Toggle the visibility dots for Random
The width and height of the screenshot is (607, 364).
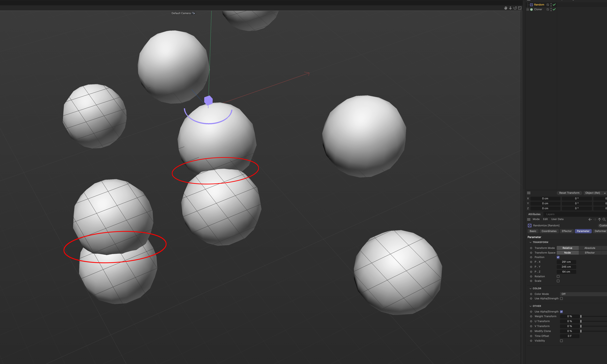551,5
